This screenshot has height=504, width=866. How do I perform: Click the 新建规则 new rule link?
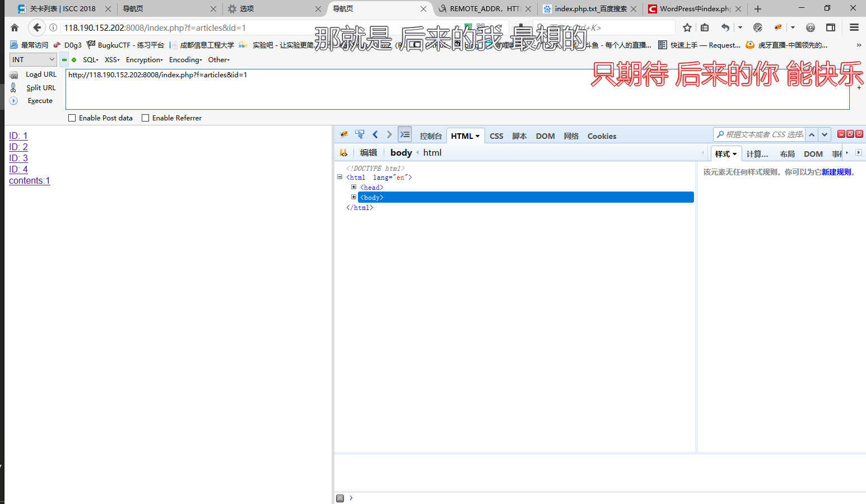(836, 172)
